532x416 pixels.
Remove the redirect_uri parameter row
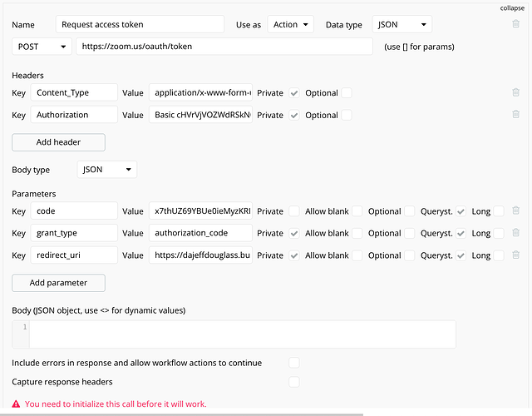(516, 255)
